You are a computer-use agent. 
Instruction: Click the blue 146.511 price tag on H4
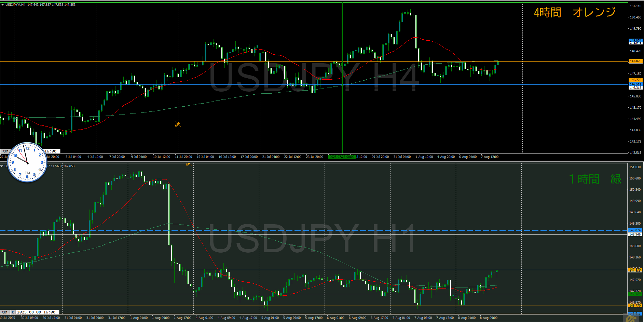click(x=635, y=84)
